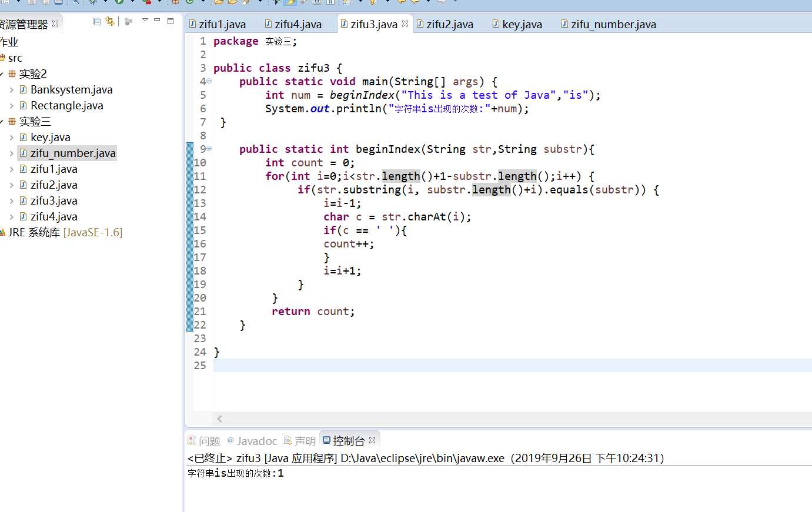The image size is (812, 512).
Task: Collapse the main method fold on line 4
Action: (x=209, y=81)
